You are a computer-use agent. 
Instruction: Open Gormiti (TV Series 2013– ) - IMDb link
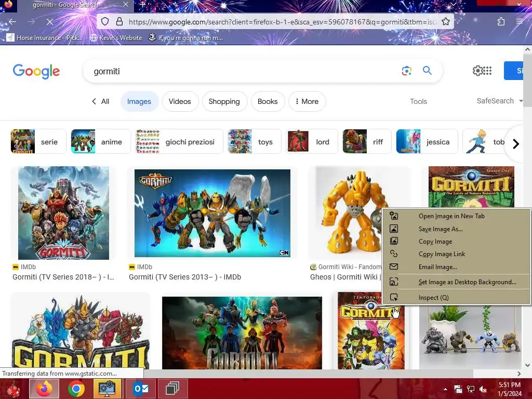[x=185, y=277]
